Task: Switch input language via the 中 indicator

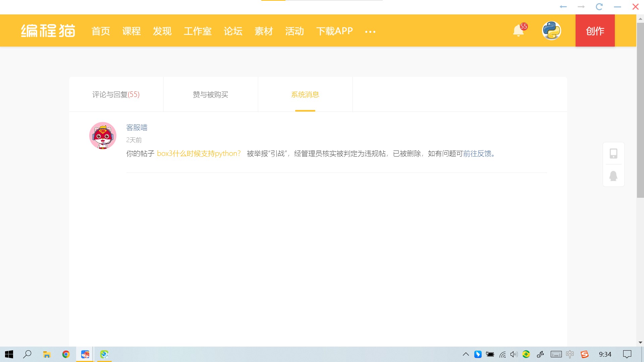Action: click(570, 354)
